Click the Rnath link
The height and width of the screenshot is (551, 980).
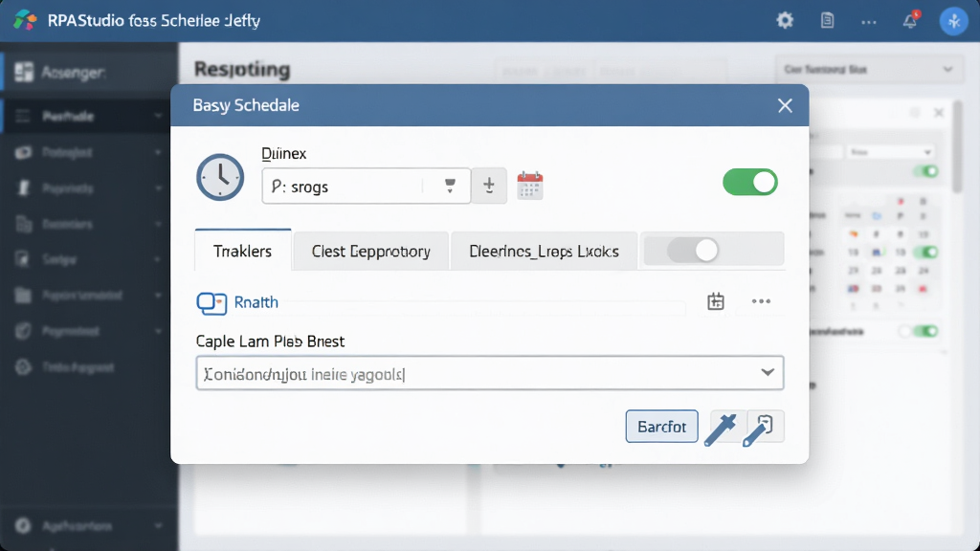[x=256, y=302]
